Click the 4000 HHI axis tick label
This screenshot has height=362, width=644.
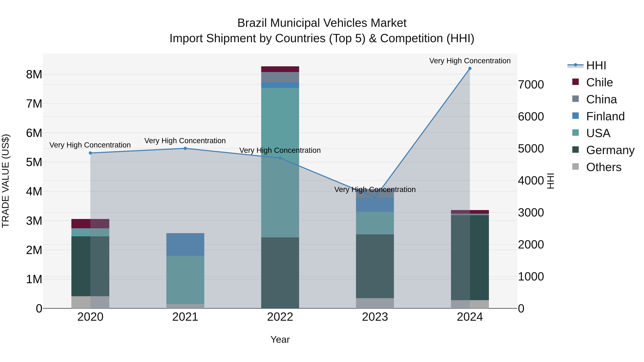[531, 180]
